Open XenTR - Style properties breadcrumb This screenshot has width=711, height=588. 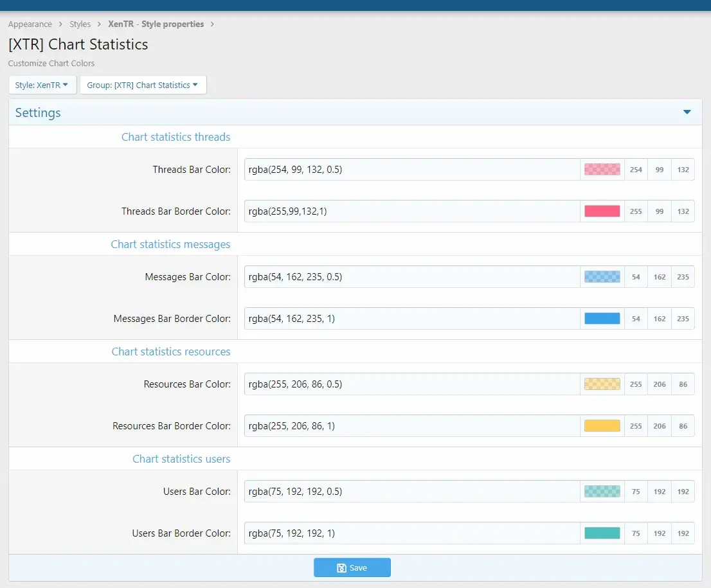coord(156,24)
